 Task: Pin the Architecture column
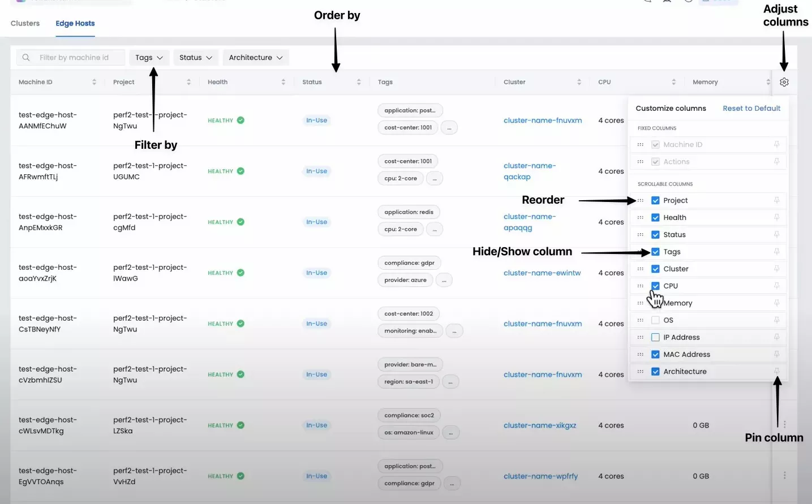tap(776, 371)
